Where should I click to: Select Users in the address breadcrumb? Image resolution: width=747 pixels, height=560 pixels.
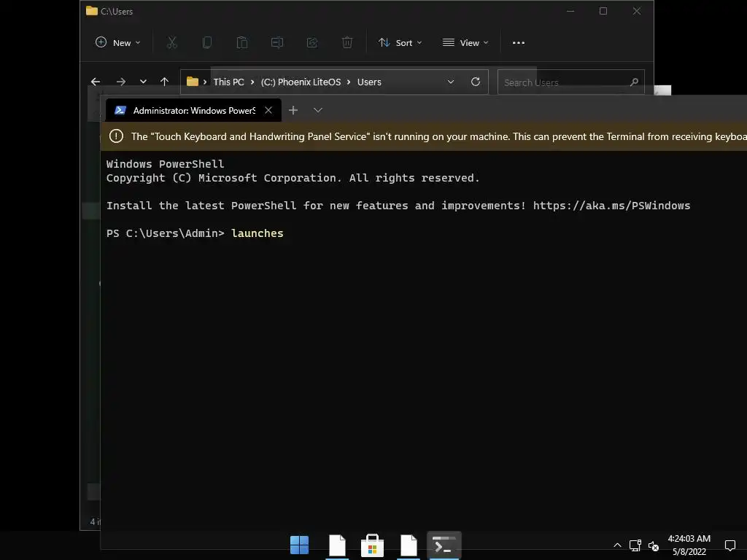[369, 82]
